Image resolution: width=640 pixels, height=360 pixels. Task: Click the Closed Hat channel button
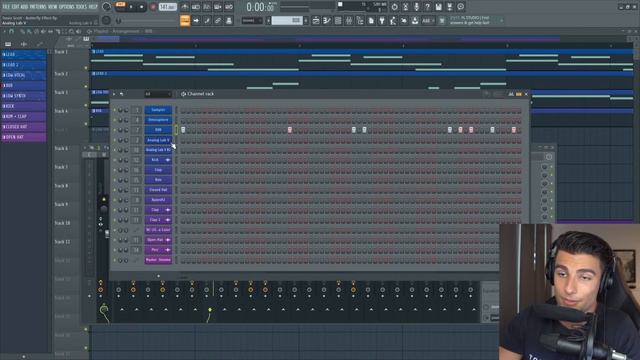tap(158, 190)
